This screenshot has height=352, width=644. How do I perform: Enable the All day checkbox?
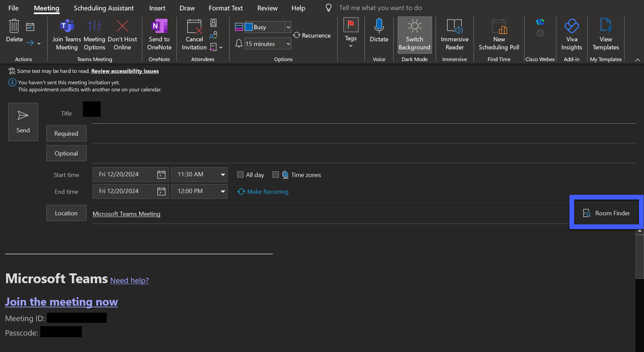[240, 175]
